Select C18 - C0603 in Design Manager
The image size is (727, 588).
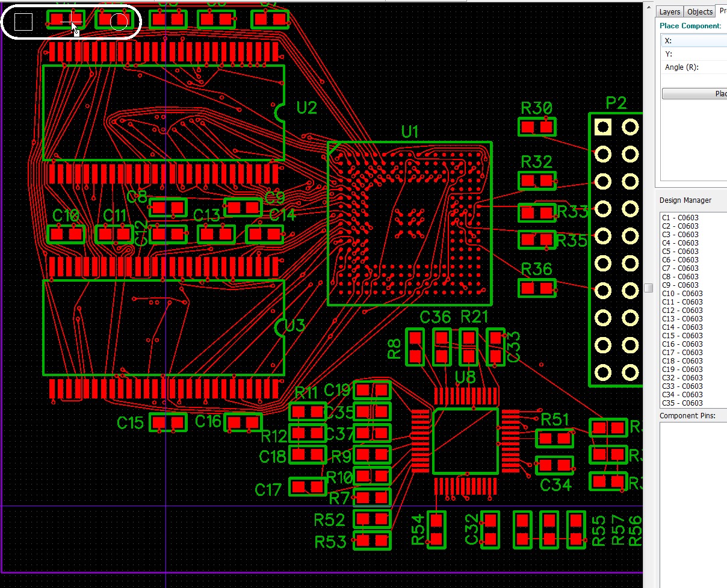pos(682,361)
